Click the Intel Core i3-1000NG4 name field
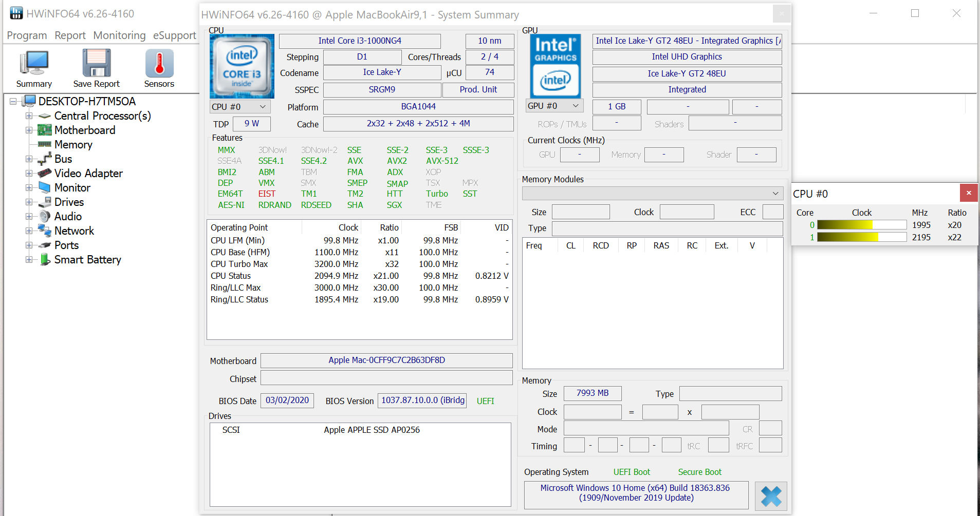 coord(360,41)
